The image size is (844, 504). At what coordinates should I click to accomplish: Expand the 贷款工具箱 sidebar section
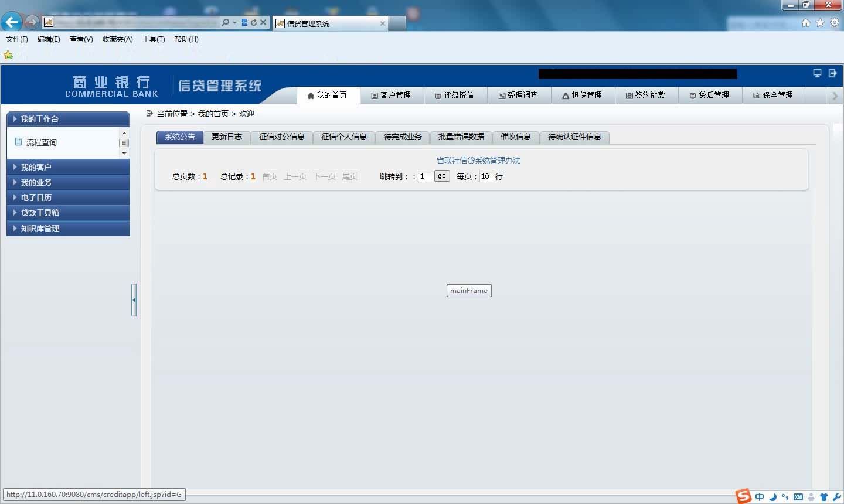coord(68,213)
